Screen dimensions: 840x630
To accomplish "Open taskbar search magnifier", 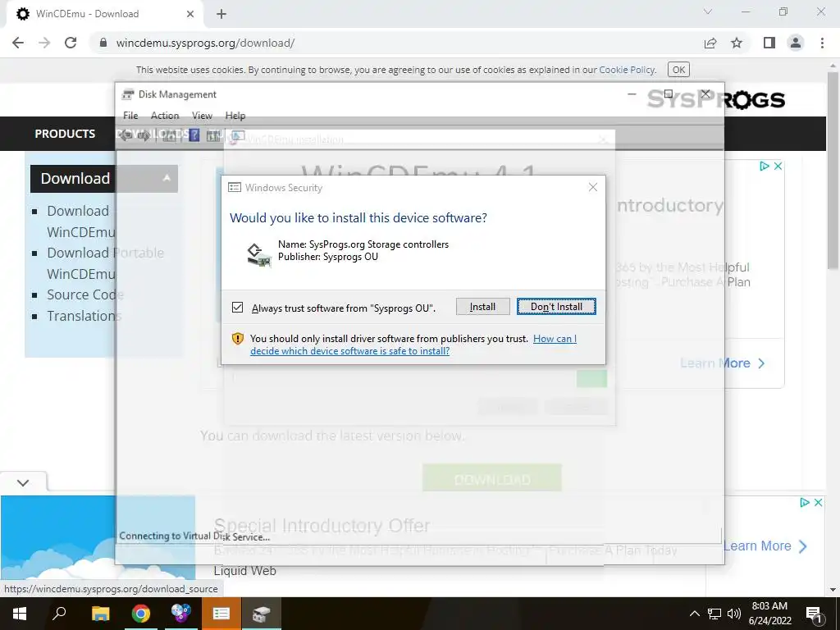I will pos(59,614).
